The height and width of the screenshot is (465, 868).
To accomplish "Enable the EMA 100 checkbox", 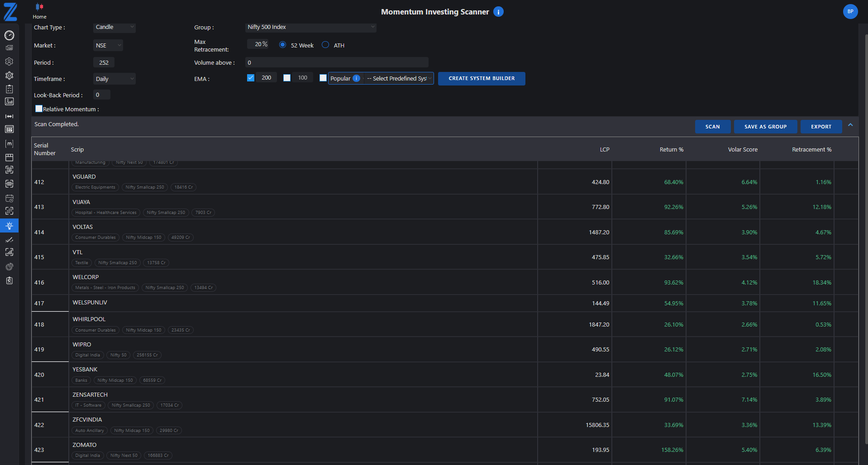I will tap(287, 78).
